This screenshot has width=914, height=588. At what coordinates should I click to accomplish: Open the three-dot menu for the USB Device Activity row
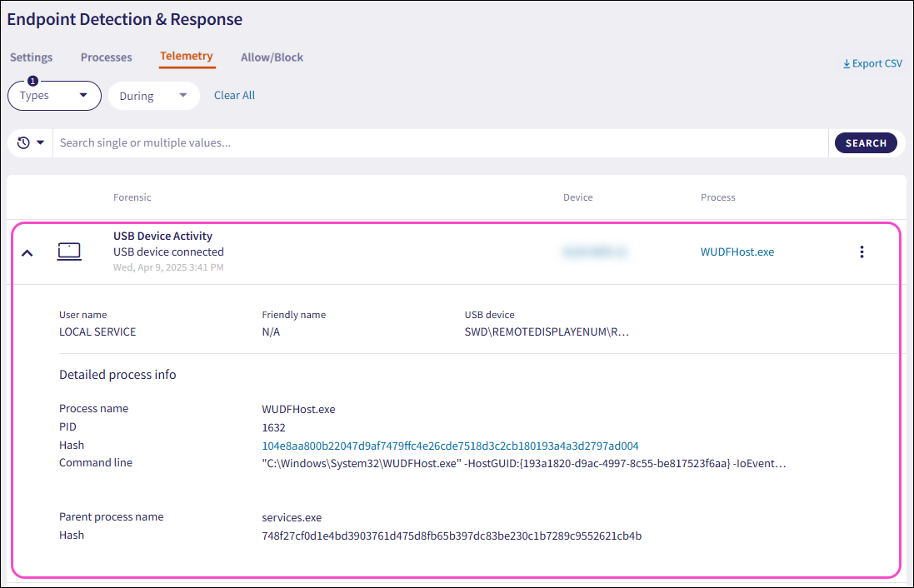coord(862,252)
